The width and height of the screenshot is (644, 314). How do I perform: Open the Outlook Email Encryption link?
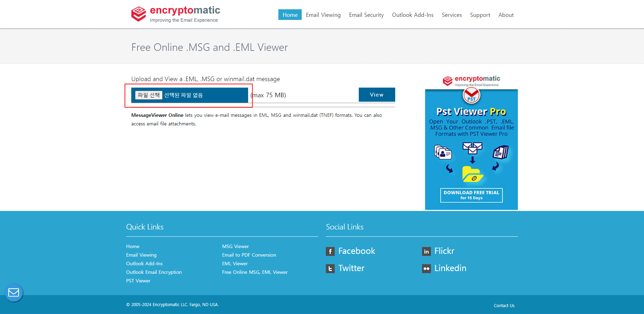coord(154,272)
